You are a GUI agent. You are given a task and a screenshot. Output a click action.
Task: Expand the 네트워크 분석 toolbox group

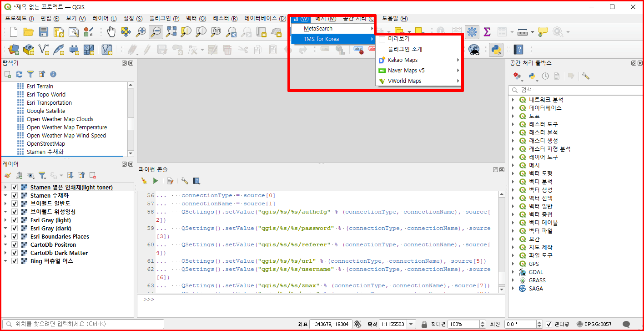[x=513, y=100]
